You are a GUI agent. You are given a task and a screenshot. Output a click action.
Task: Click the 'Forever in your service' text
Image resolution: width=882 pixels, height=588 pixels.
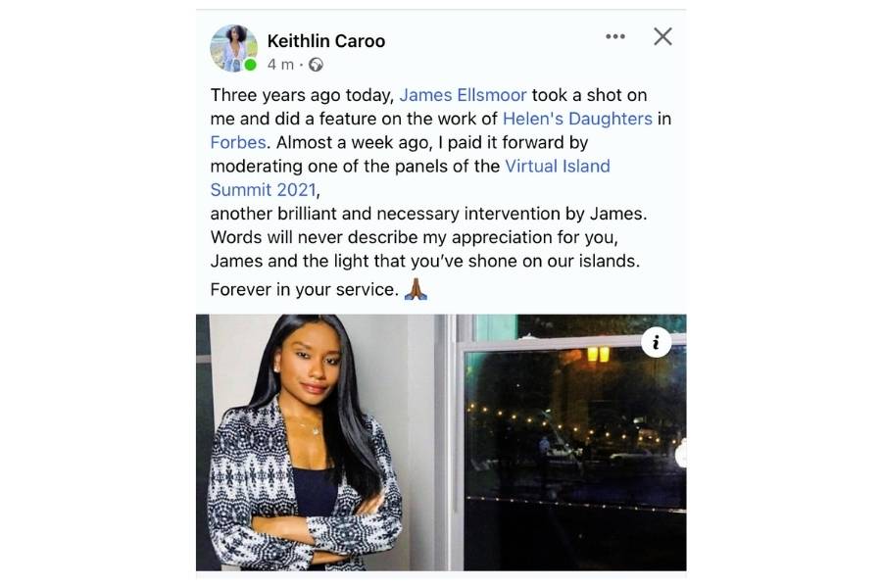[x=305, y=289]
